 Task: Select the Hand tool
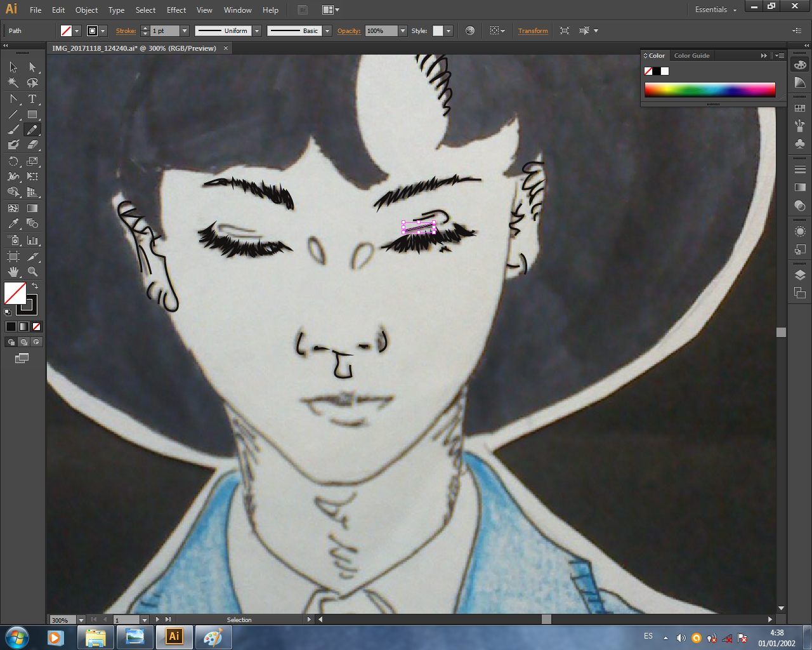pos(13,272)
